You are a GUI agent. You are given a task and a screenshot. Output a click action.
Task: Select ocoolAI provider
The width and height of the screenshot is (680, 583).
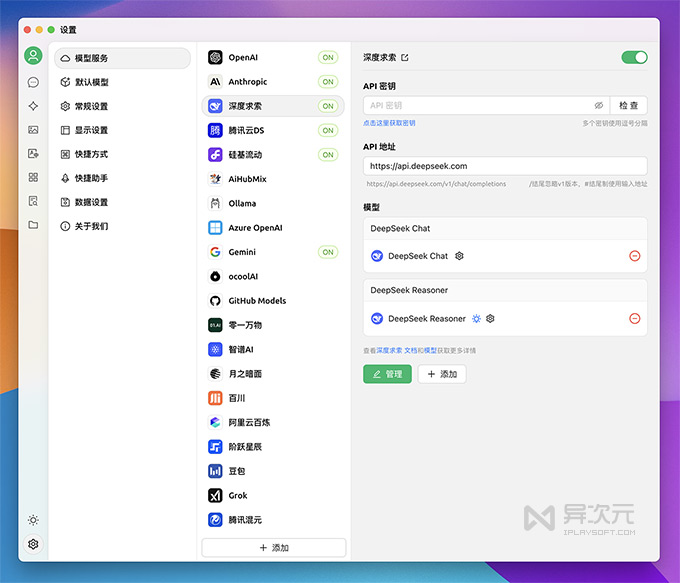(x=273, y=276)
